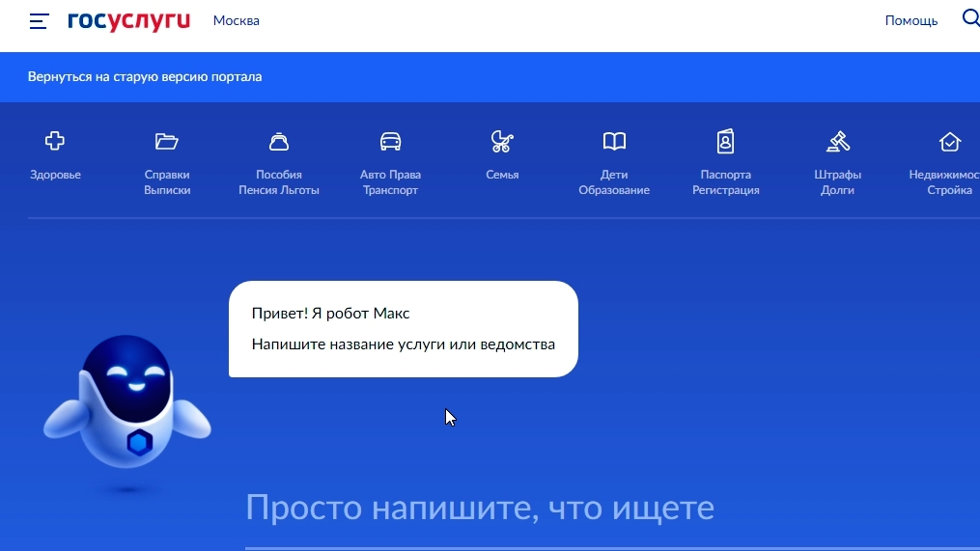Image resolution: width=980 pixels, height=551 pixels.
Task: Open the Помощь link
Action: click(x=910, y=21)
